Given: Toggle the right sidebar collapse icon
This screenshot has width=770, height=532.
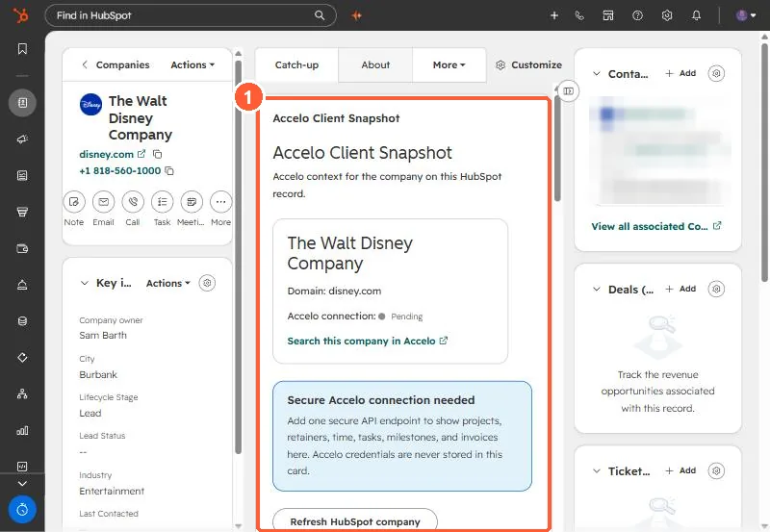Looking at the screenshot, I should (x=569, y=91).
